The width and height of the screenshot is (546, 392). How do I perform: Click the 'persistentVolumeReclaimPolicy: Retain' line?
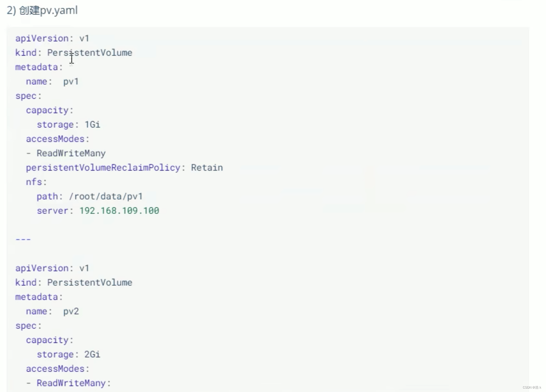pyautogui.click(x=124, y=168)
